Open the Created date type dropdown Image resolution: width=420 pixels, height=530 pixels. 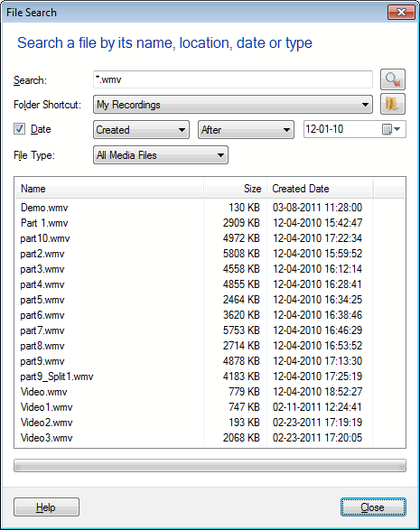(141, 130)
